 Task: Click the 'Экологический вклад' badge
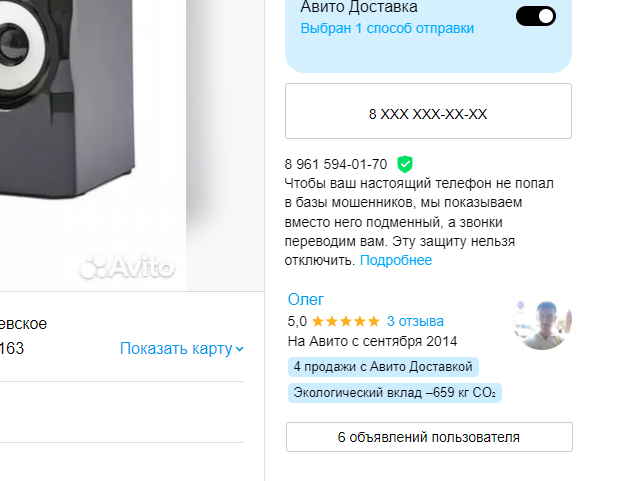(395, 393)
